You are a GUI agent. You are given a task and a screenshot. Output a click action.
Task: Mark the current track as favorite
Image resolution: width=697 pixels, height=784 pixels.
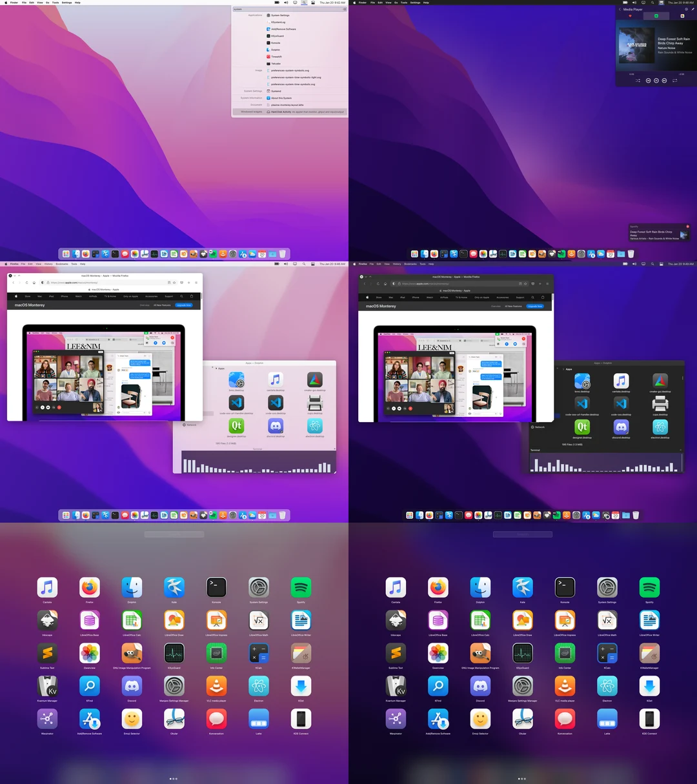click(630, 15)
